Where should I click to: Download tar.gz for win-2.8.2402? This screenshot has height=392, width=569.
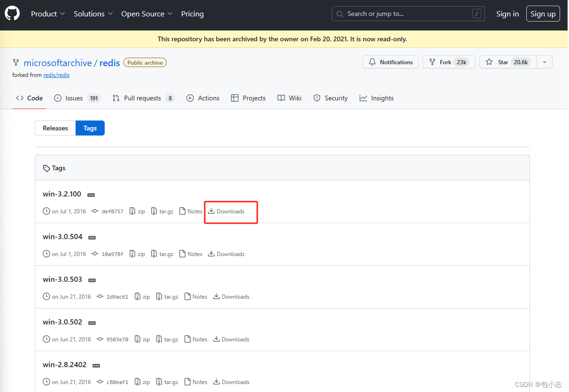click(167, 382)
